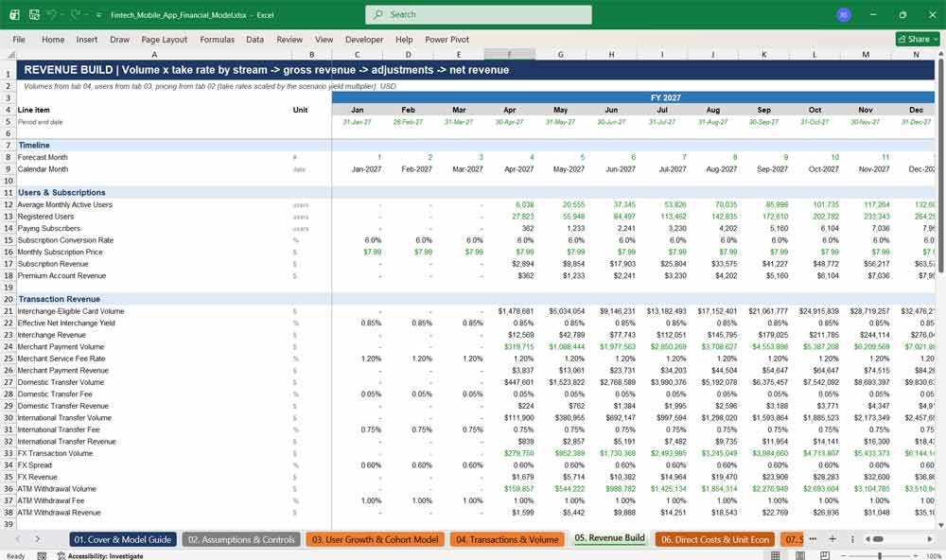Screen dimensions: 946x560
Task: Click zoom in plus button
Action: (916, 556)
